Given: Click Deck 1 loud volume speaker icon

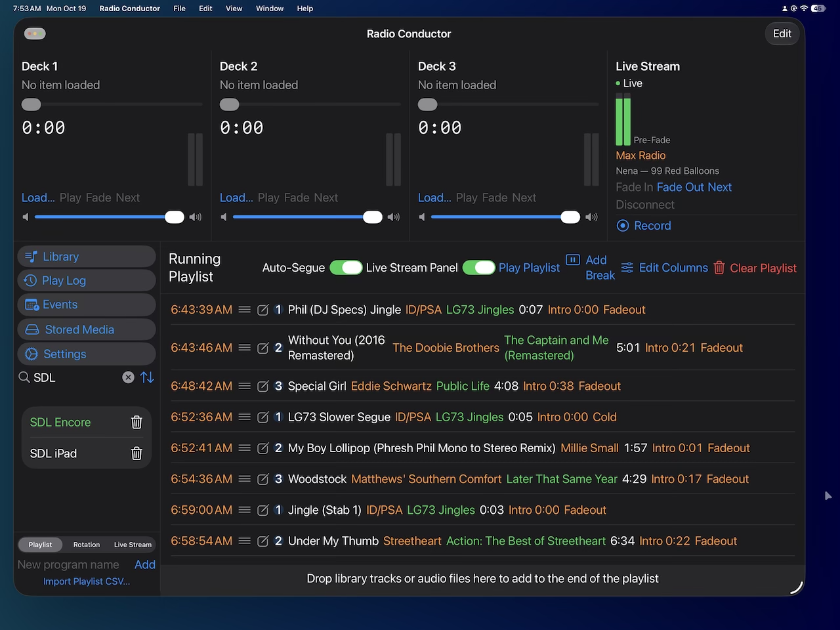Looking at the screenshot, I should pos(196,217).
